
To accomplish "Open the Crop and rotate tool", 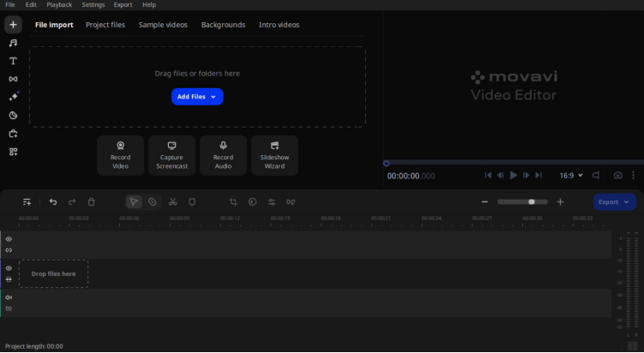I will [x=233, y=202].
